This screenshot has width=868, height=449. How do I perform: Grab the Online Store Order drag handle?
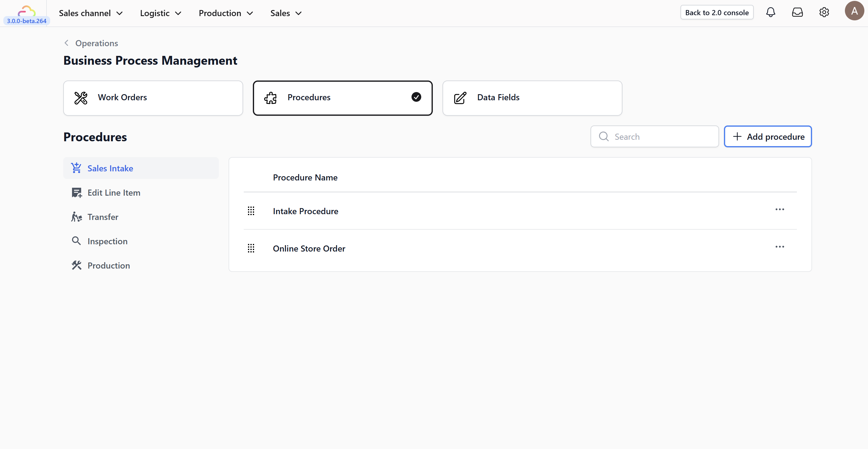[251, 248]
